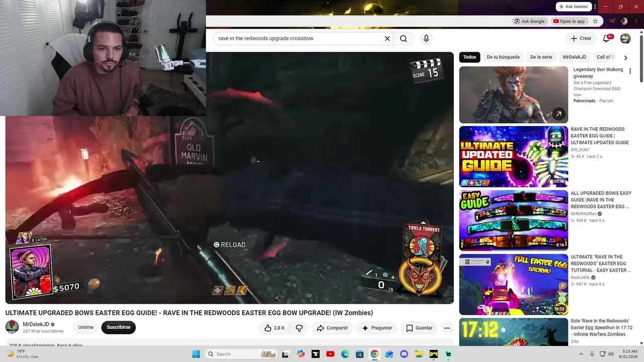Open the All Upgraded Bows Easy Guide thumbnail
Screen dimensions: 644x362
[x=514, y=220]
